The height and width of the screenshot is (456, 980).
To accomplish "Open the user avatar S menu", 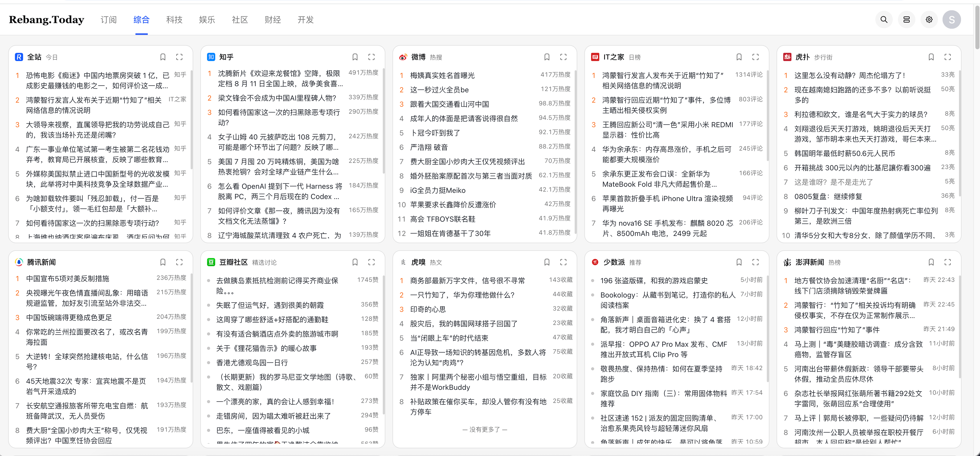I will 952,19.
